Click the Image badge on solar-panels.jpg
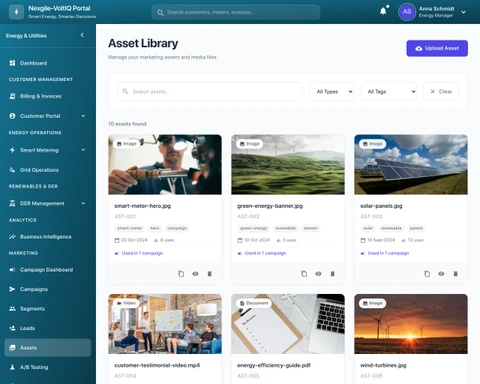This screenshot has height=384, width=480. click(373, 144)
